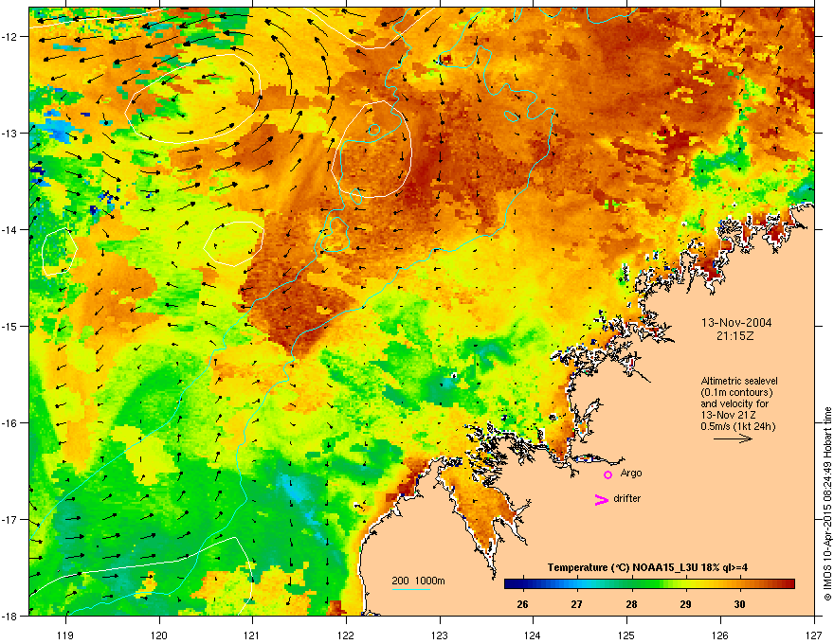Click longitude axis label 120
The height and width of the screenshot is (644, 834).
tap(159, 635)
